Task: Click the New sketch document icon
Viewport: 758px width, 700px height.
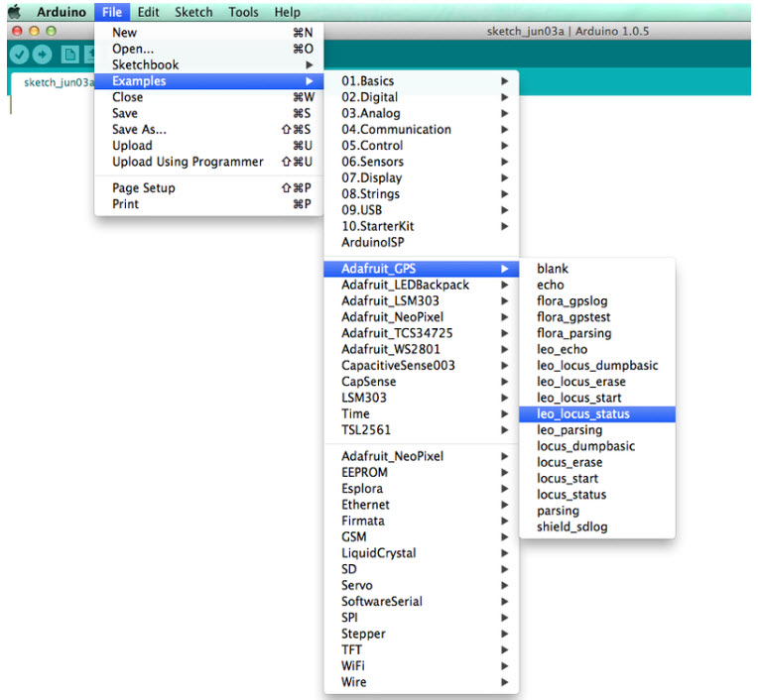Action: [x=69, y=55]
